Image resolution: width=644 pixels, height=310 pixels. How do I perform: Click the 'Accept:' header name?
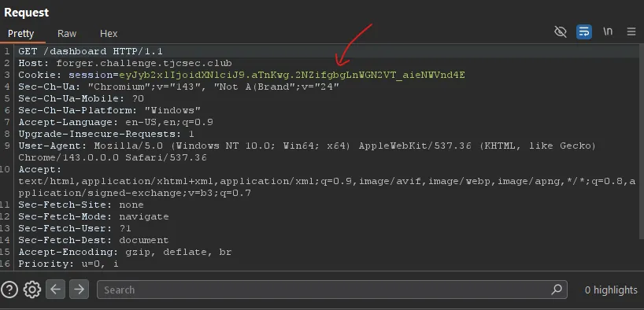40,170
